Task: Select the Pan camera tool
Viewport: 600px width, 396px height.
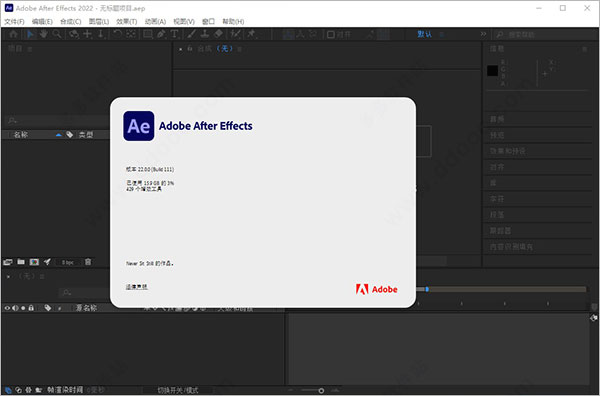Action: click(x=87, y=34)
